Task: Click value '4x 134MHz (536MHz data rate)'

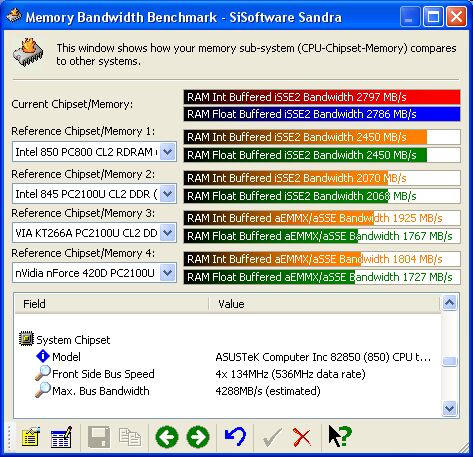Action: 290,374
